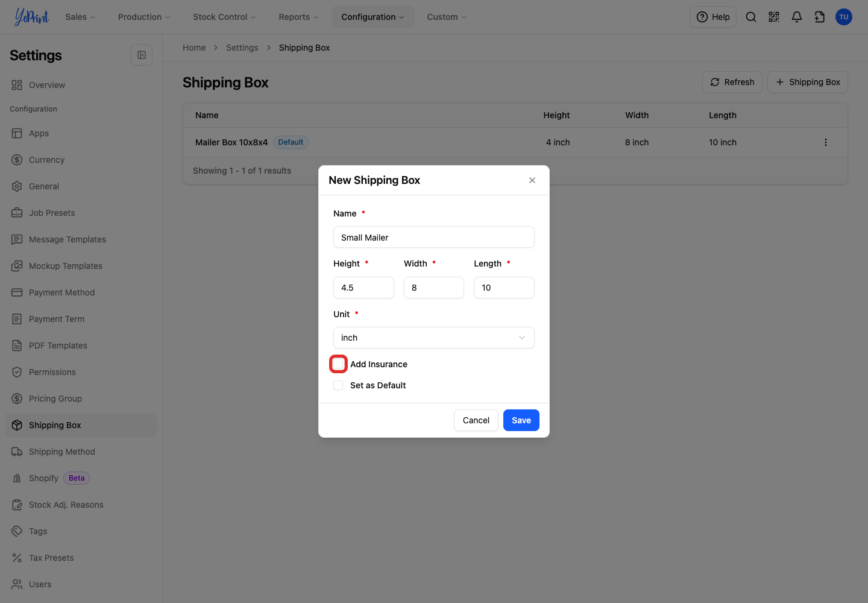Go to Home breadcrumb link
868x603 pixels.
[194, 48]
